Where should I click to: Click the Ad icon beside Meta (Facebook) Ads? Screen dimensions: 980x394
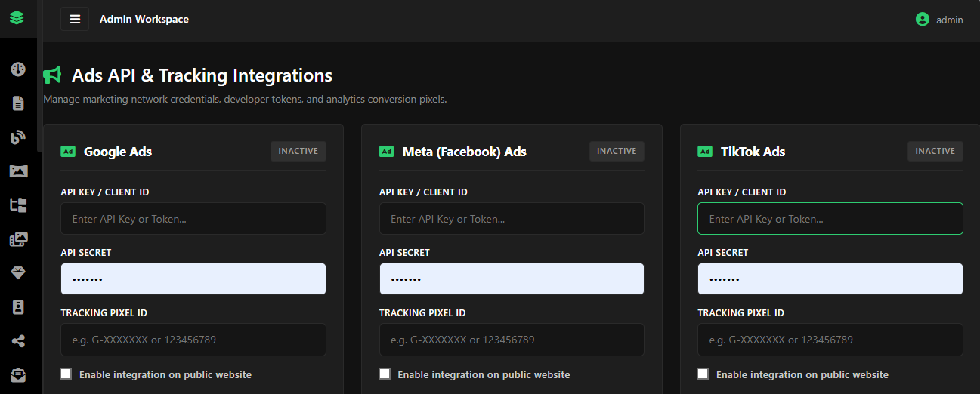[387, 152]
